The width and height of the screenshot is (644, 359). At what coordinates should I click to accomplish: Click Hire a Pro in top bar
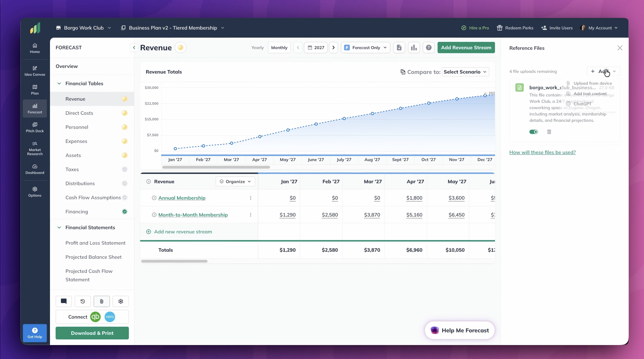point(475,28)
